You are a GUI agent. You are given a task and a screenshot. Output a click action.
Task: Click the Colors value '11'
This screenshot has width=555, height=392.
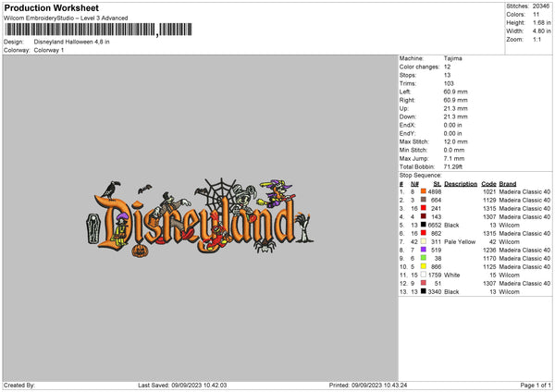(536, 15)
